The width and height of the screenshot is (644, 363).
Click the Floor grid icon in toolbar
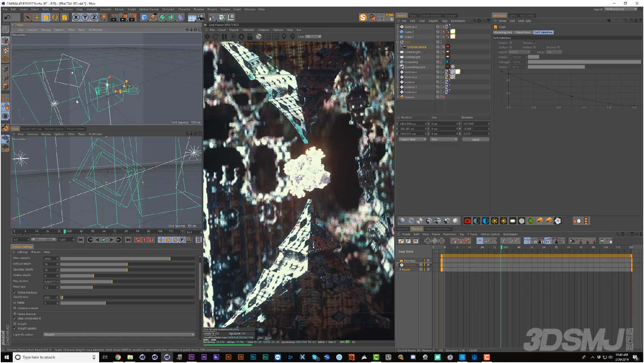tap(191, 17)
